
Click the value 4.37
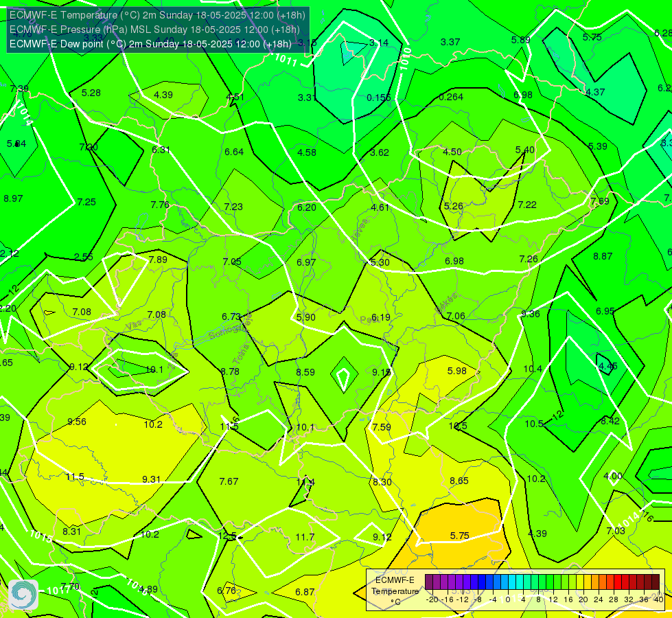595,92
